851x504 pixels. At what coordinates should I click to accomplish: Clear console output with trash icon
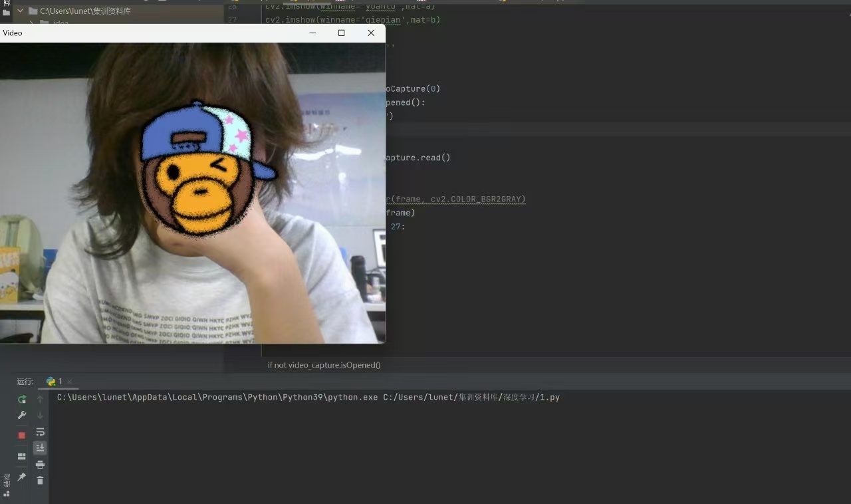[40, 480]
